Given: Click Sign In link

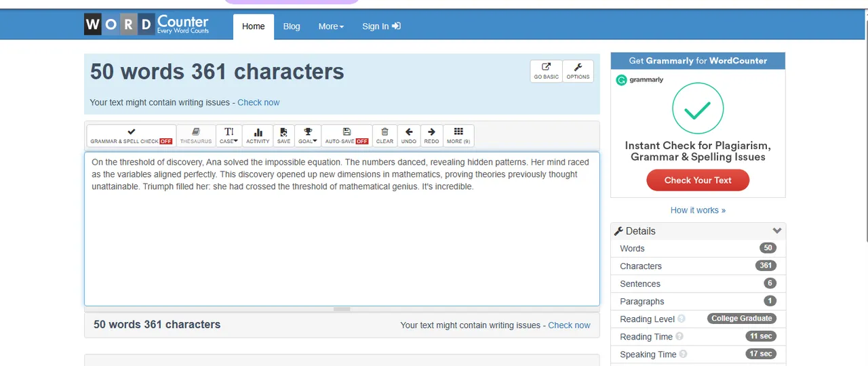Looking at the screenshot, I should click(x=381, y=26).
